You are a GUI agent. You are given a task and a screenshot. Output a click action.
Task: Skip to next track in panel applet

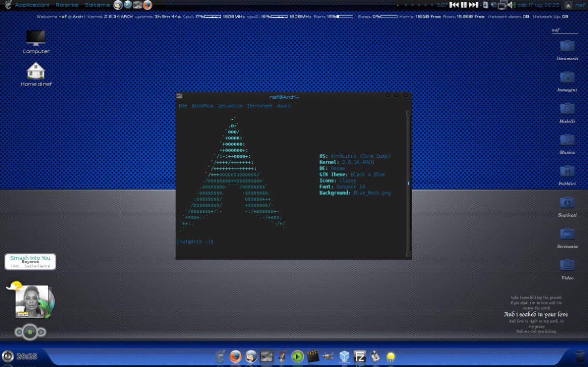click(x=474, y=5)
